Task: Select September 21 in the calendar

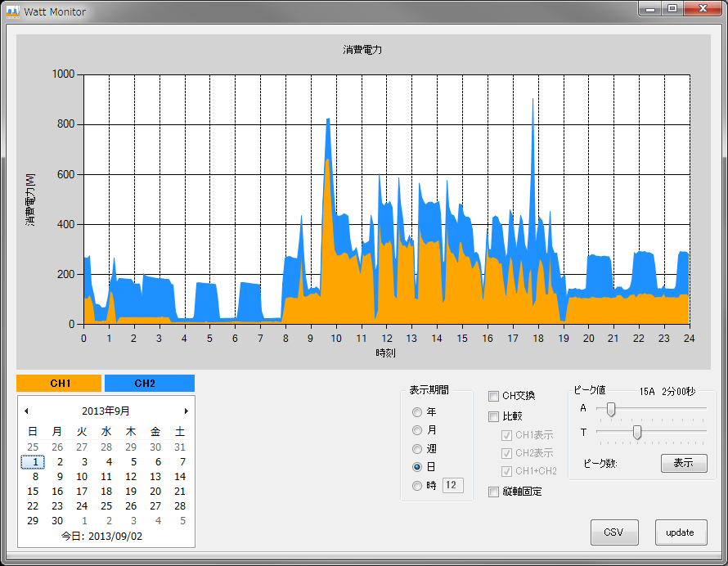Action: (x=180, y=492)
